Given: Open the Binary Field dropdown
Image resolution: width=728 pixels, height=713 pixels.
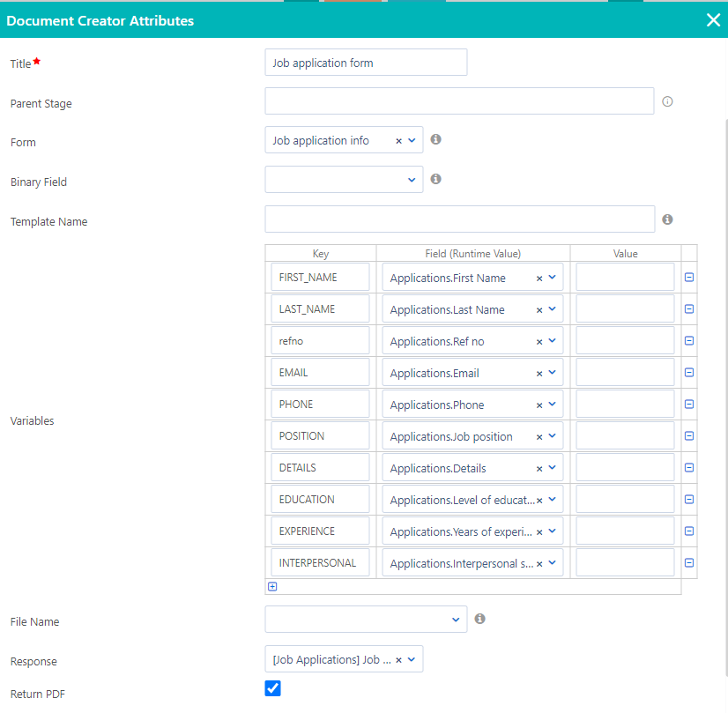Looking at the screenshot, I should [412, 179].
